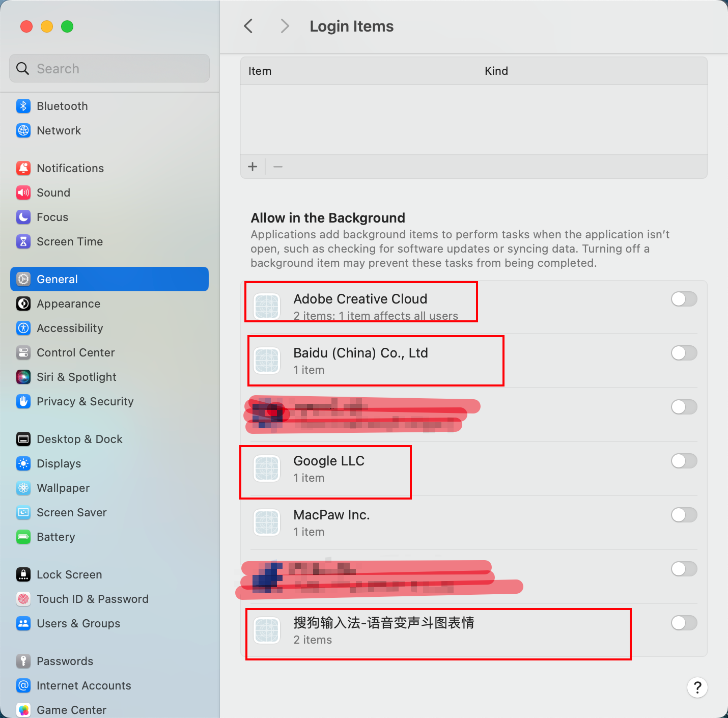Turn on the Google LLC background switch

point(684,461)
